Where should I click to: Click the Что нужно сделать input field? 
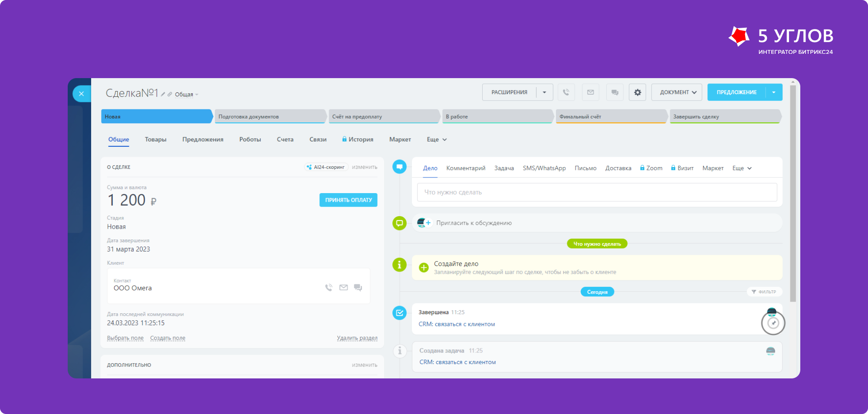tap(597, 192)
